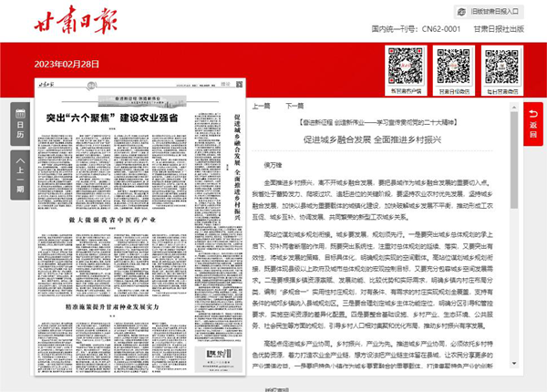
Task: Click the 理论 logo box at page bottom right
Action: pos(219,359)
